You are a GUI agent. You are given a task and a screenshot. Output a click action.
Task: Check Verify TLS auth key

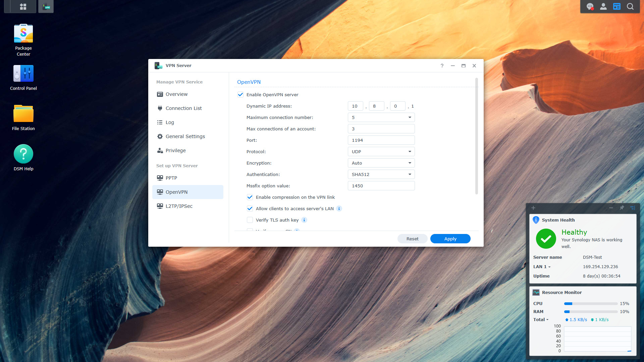(250, 220)
